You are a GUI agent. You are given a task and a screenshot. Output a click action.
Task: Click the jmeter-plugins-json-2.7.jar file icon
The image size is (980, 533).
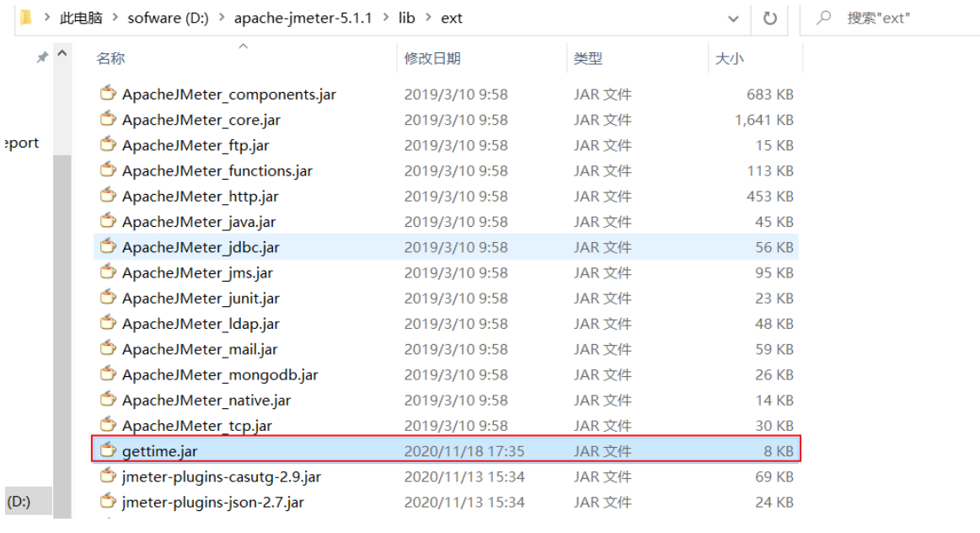(x=108, y=502)
